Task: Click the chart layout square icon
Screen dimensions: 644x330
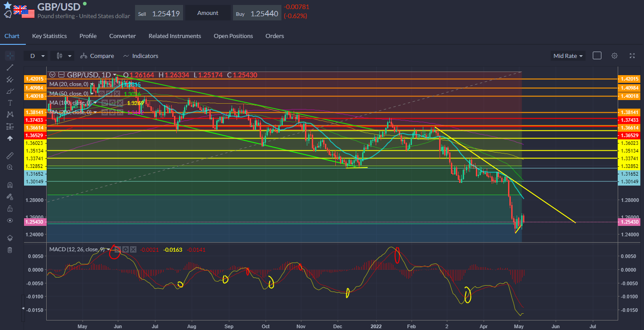Action: pyautogui.click(x=597, y=56)
